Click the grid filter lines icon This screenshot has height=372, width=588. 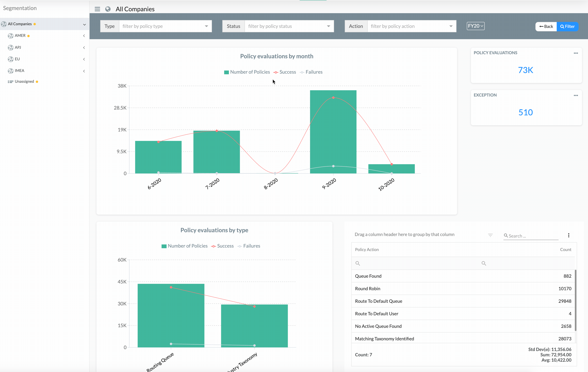(490, 235)
